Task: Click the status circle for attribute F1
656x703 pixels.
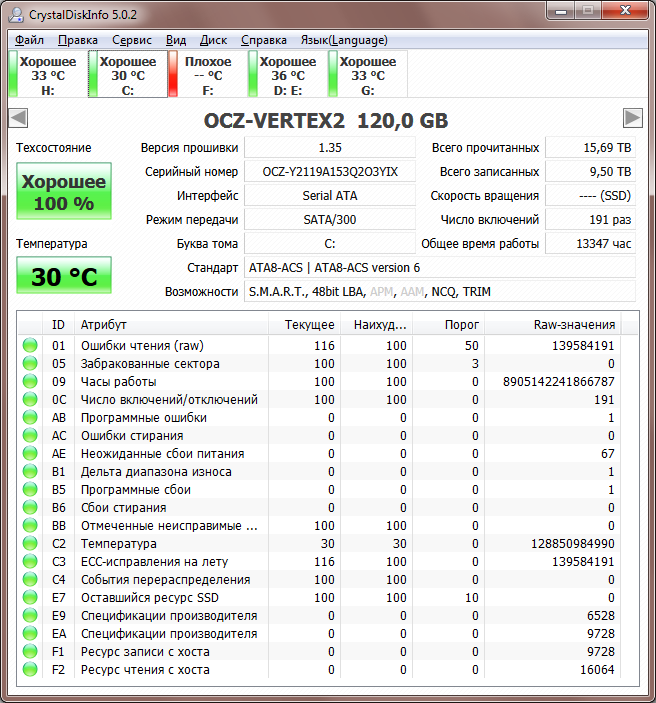Action: [x=30, y=651]
